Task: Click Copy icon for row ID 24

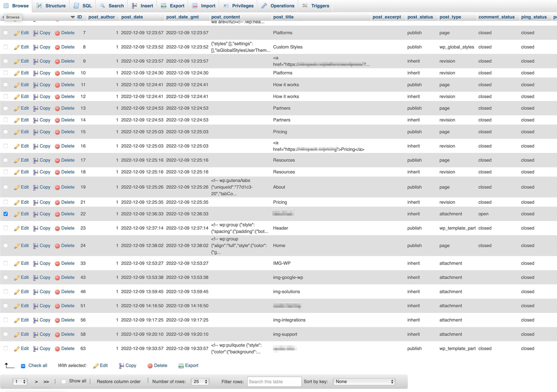Action: 36,246
